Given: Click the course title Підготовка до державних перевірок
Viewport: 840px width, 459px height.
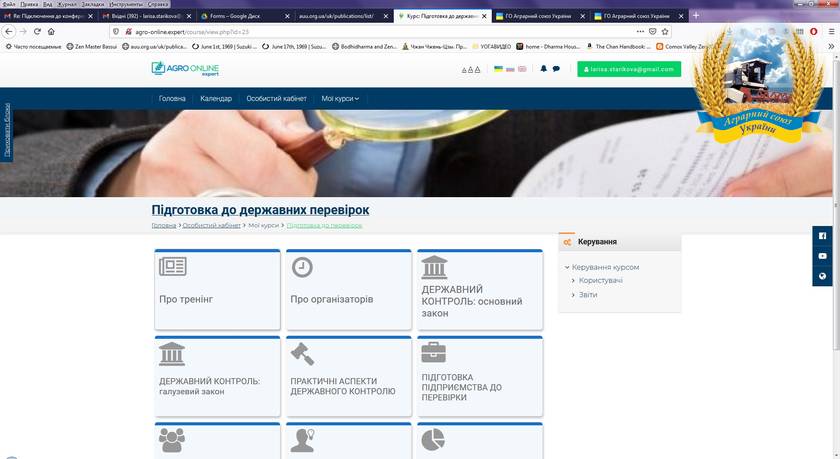Looking at the screenshot, I should point(260,210).
